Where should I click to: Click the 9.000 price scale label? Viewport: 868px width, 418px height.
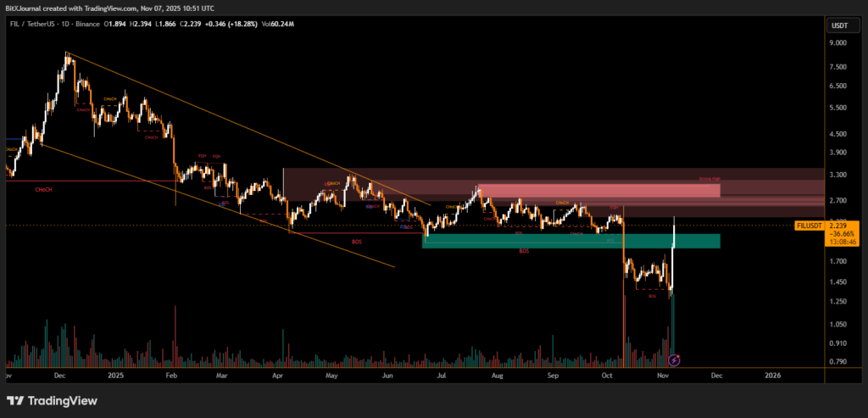coord(838,43)
